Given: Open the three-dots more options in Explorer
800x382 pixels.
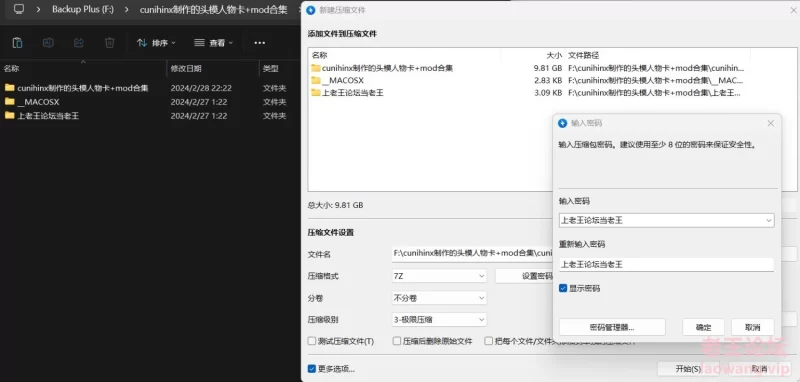Looking at the screenshot, I should [260, 43].
